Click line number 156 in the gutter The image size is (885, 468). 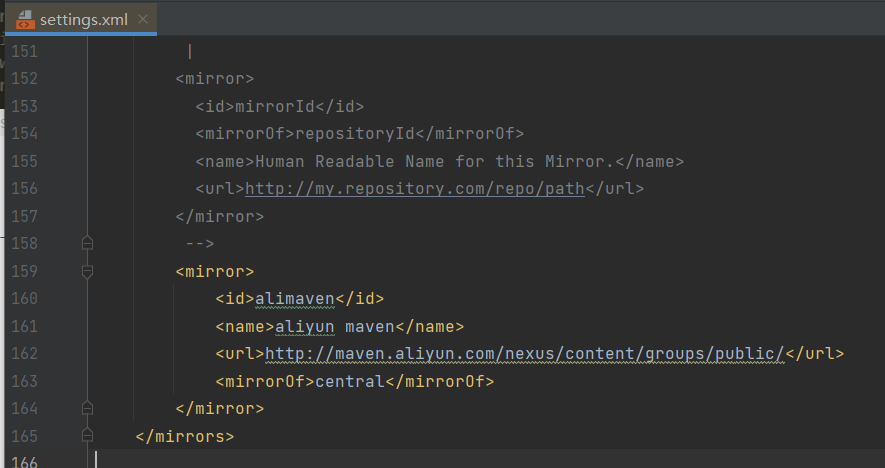[x=24, y=188]
